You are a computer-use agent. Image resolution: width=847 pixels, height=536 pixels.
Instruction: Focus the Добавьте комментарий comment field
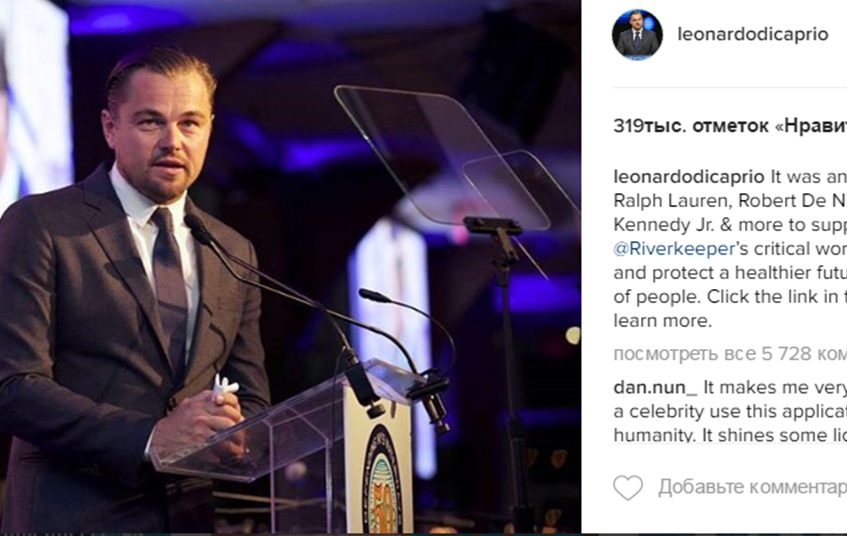coord(752,487)
